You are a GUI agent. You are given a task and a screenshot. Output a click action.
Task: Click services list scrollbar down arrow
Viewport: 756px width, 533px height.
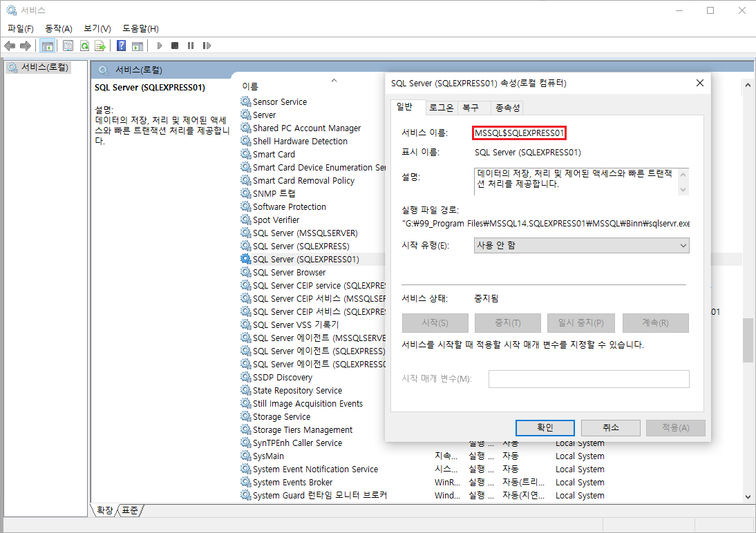[748, 497]
